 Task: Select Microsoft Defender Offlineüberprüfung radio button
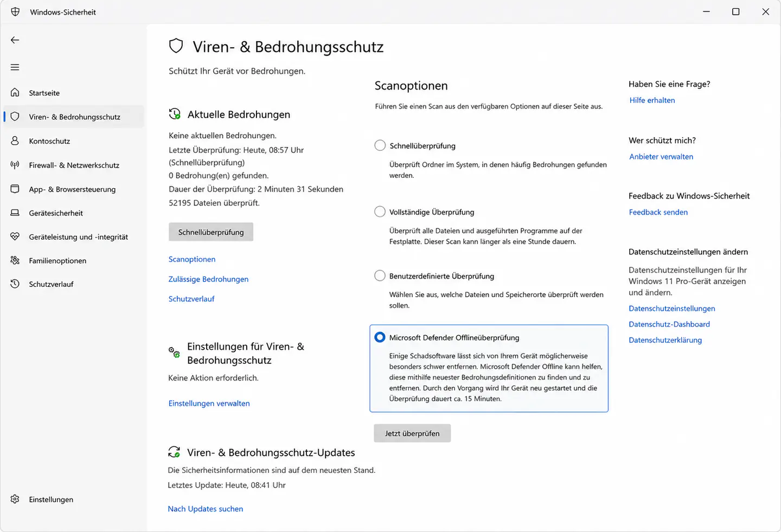pyautogui.click(x=380, y=337)
